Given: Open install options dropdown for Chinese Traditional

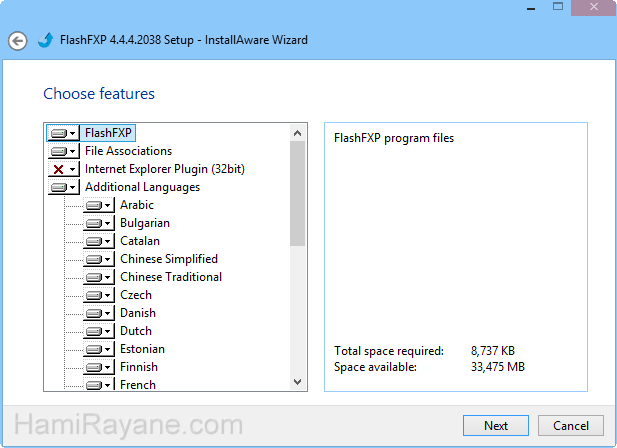Looking at the screenshot, I should coord(98,277).
